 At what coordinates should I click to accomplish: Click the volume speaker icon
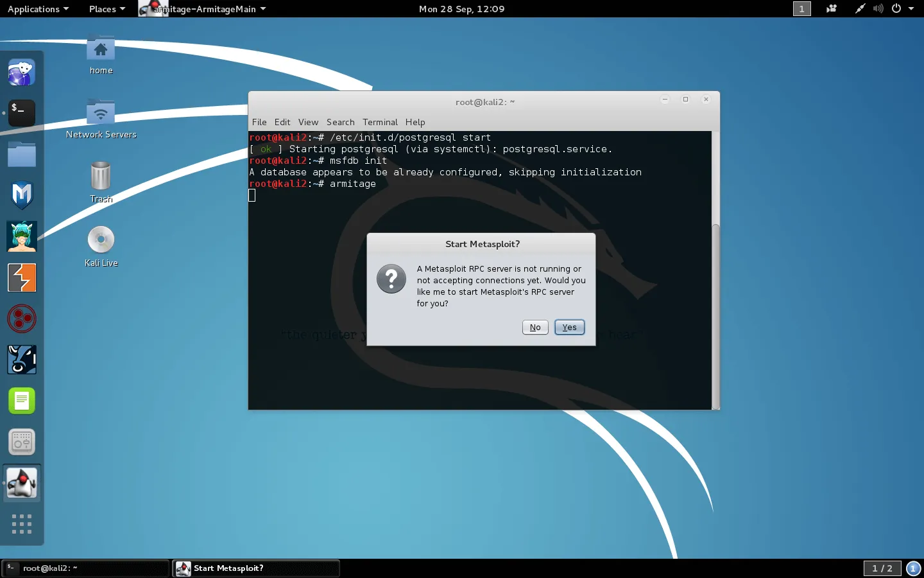(878, 9)
